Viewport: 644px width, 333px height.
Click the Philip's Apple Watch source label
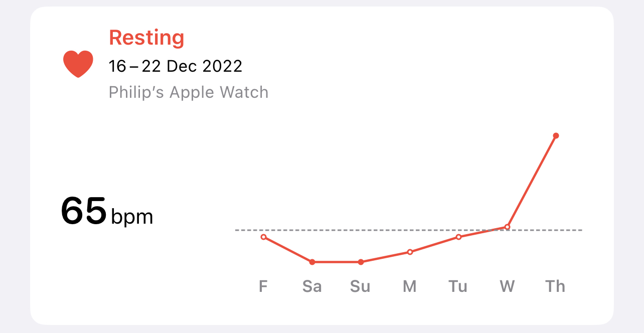point(189,92)
